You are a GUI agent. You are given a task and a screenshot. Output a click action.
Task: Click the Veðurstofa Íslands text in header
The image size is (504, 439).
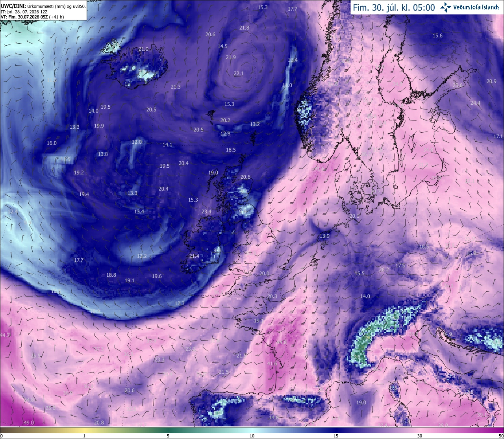(476, 7)
